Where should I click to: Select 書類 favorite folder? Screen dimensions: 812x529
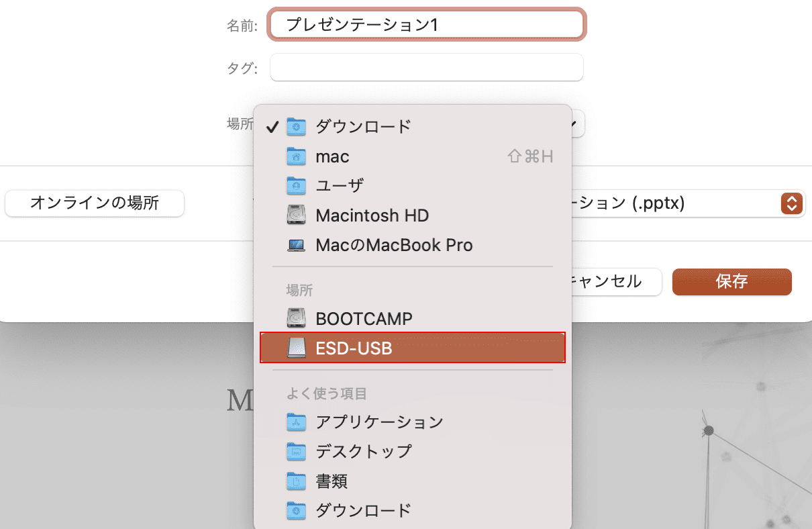(412, 481)
